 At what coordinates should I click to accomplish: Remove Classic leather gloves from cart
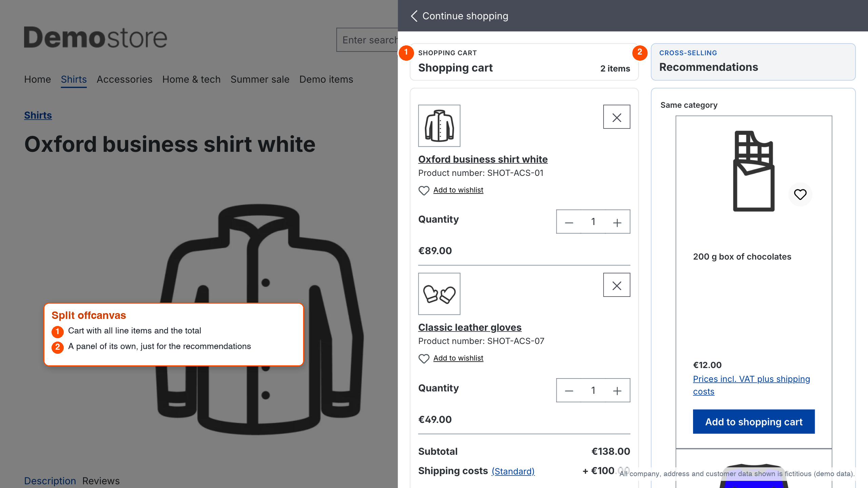(x=616, y=285)
